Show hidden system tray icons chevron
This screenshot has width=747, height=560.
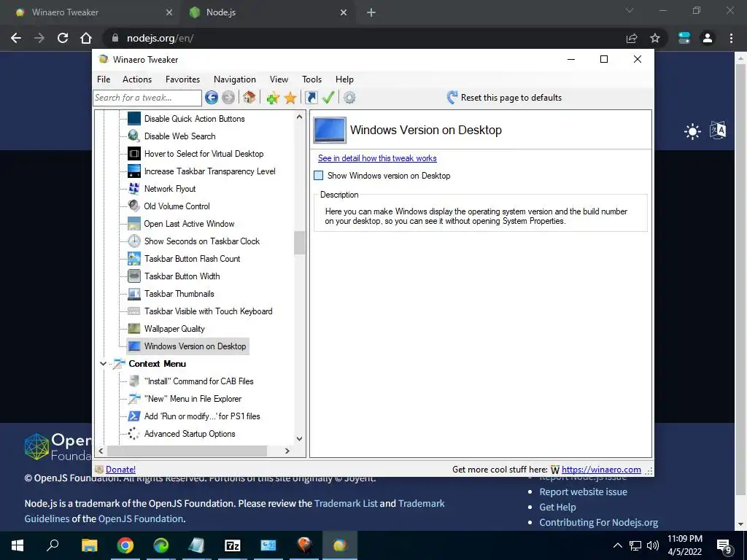617,545
